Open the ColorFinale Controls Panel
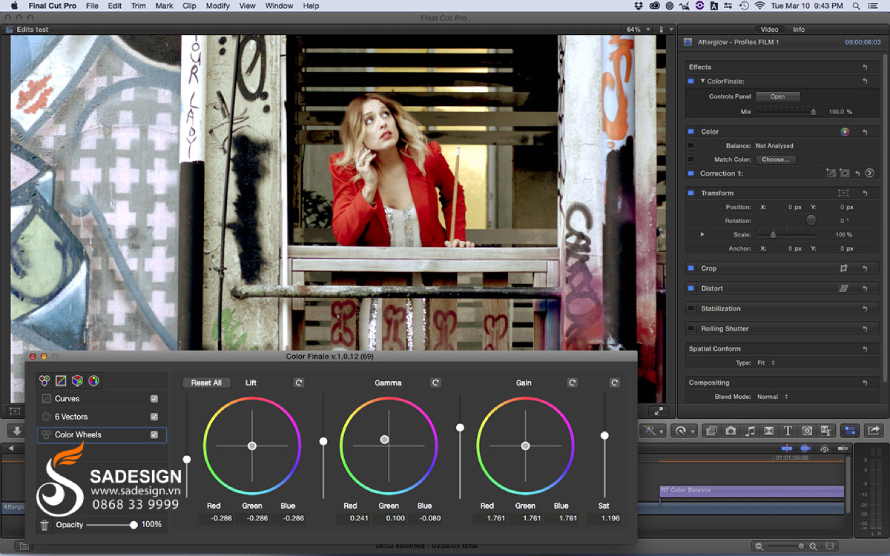This screenshot has width=890, height=556. tap(778, 96)
